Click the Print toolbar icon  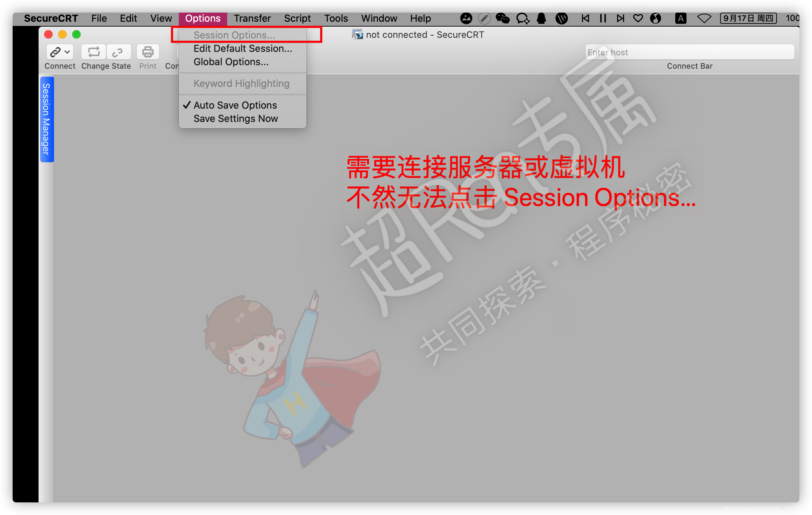[148, 52]
